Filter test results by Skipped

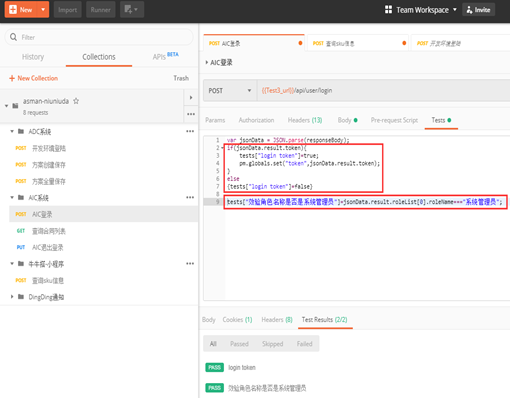point(272,344)
